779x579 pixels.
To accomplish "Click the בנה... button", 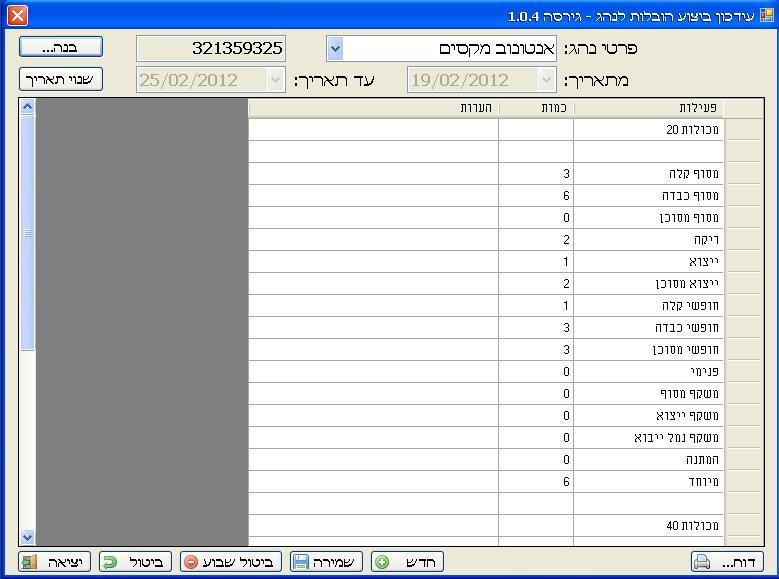I will coord(61,47).
